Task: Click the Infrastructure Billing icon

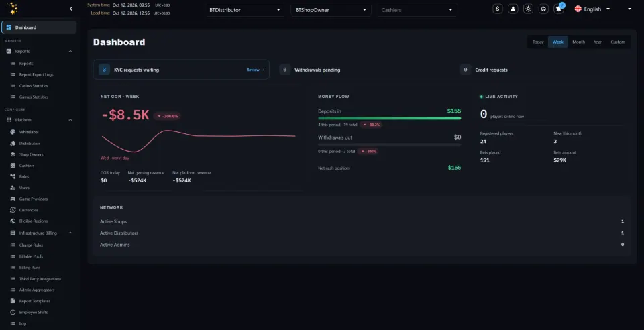Action: pyautogui.click(x=13, y=233)
